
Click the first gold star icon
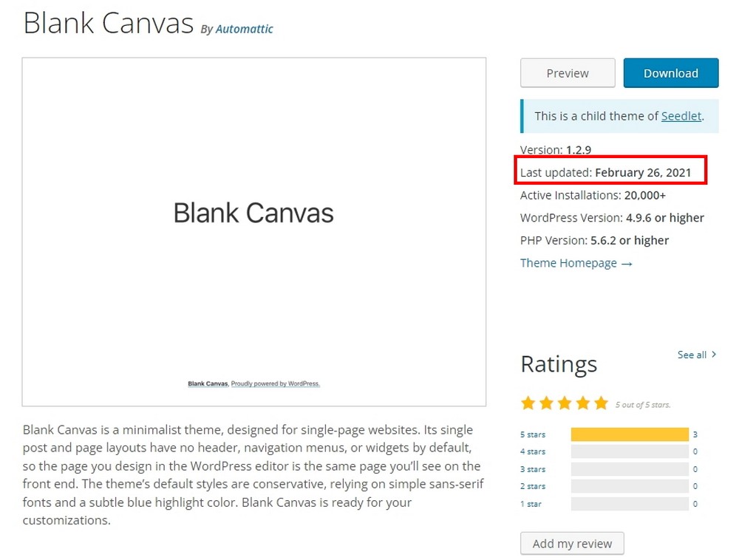coord(528,403)
